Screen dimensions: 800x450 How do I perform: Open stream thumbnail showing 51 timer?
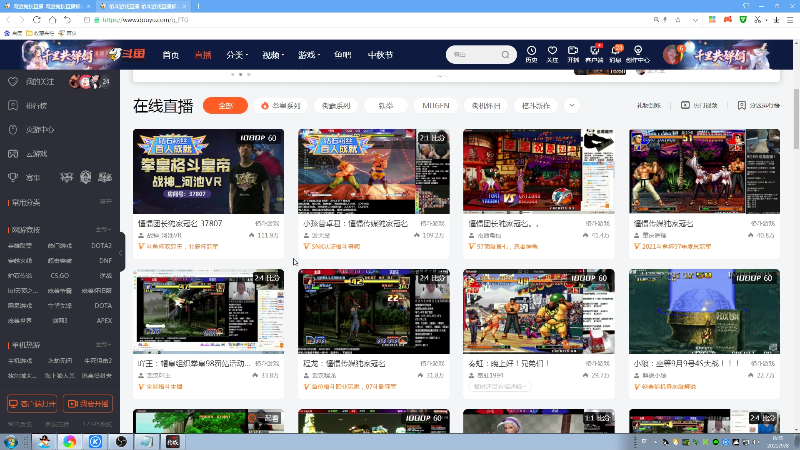(x=704, y=171)
